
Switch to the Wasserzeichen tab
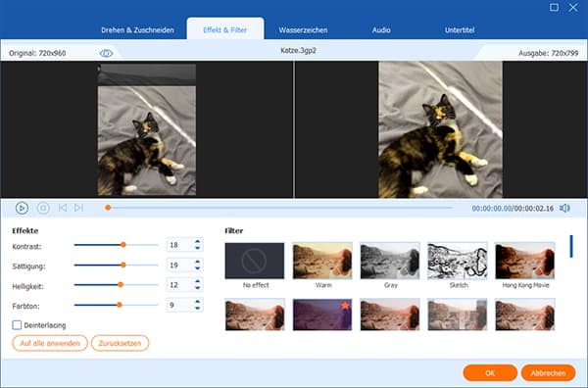(303, 30)
